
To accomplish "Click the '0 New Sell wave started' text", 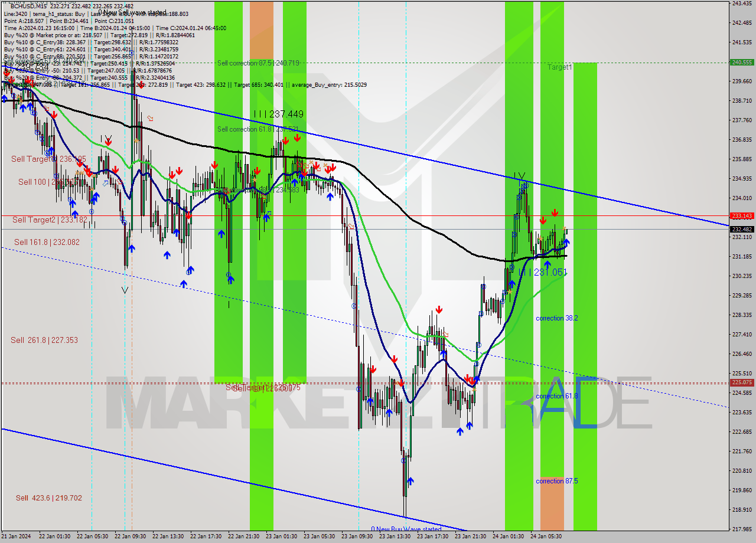I will pyautogui.click(x=132, y=12).
